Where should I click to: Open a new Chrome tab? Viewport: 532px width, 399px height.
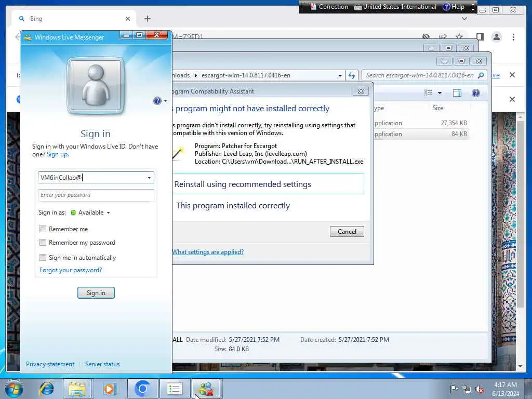point(147,19)
